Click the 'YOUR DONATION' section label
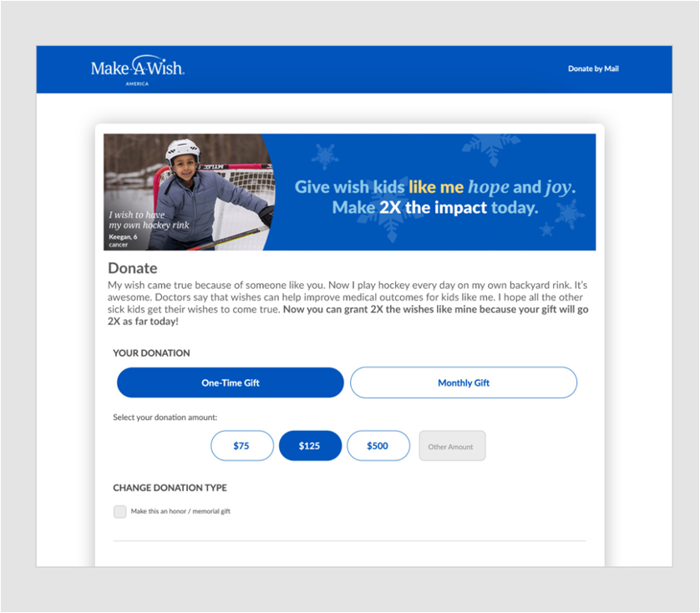This screenshot has width=700, height=613. (151, 352)
